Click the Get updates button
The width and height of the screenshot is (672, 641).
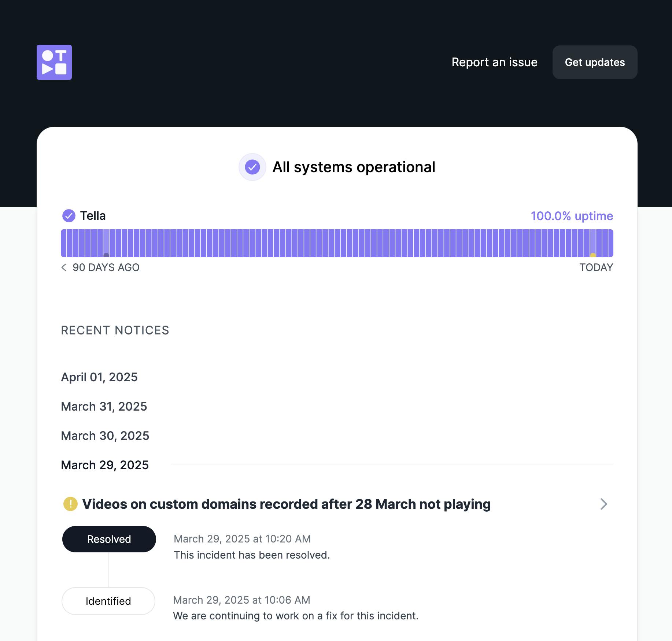click(x=595, y=62)
